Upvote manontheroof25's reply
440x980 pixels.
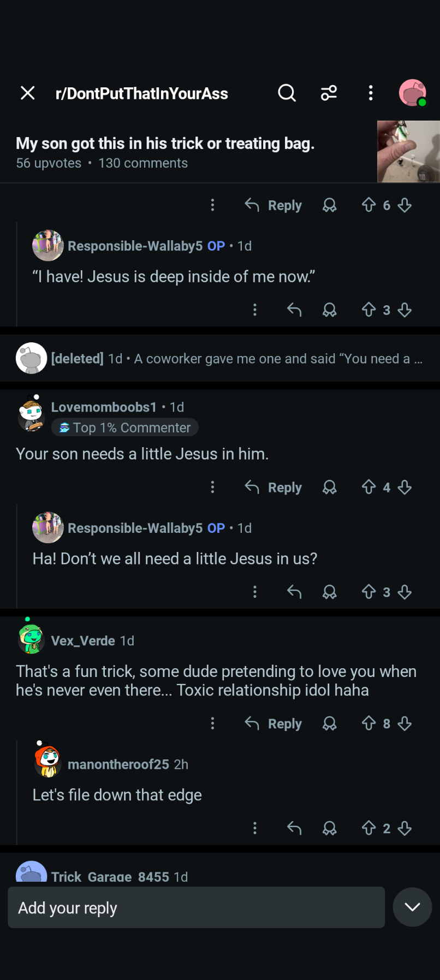tap(368, 828)
